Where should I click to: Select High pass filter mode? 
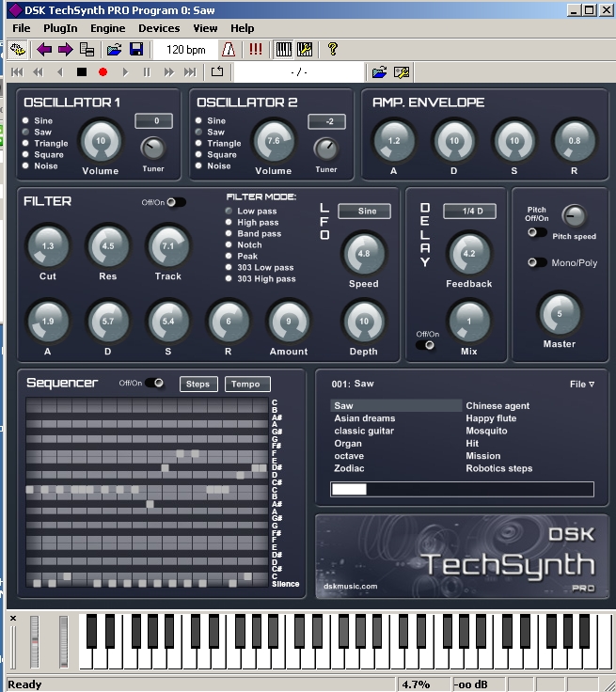[229, 222]
